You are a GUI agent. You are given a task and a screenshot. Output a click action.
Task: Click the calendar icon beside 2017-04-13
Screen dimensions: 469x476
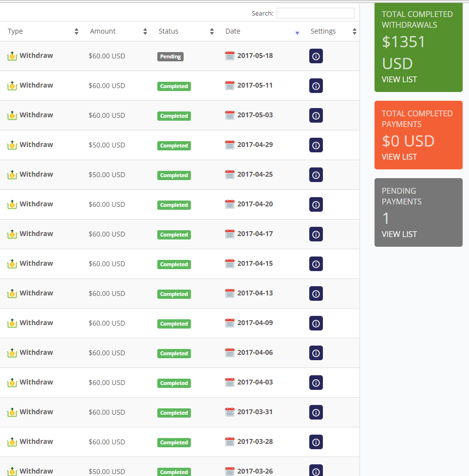(230, 293)
